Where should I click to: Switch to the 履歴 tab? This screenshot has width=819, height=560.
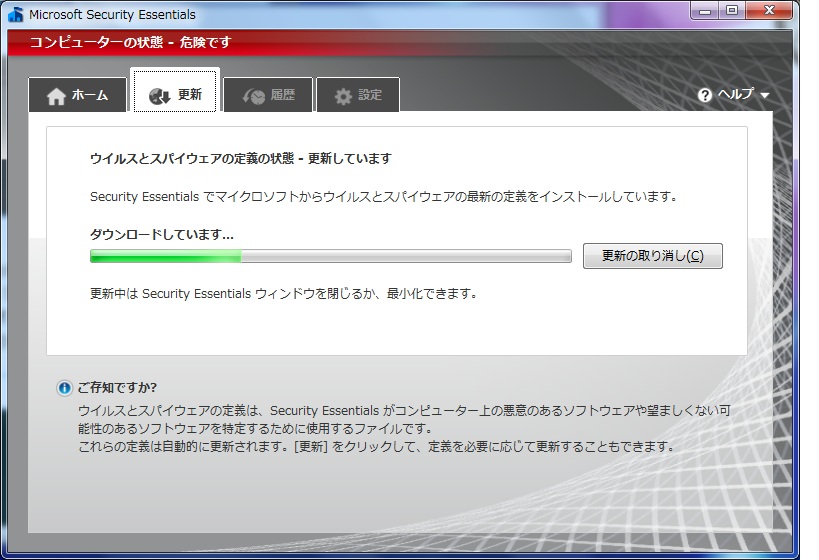coord(268,95)
